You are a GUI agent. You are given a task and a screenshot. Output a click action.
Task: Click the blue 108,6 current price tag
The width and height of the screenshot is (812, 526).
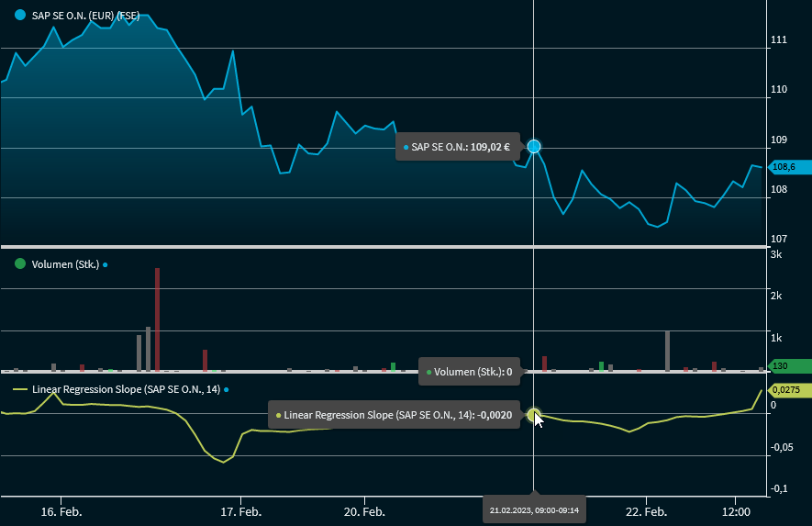tap(786, 167)
